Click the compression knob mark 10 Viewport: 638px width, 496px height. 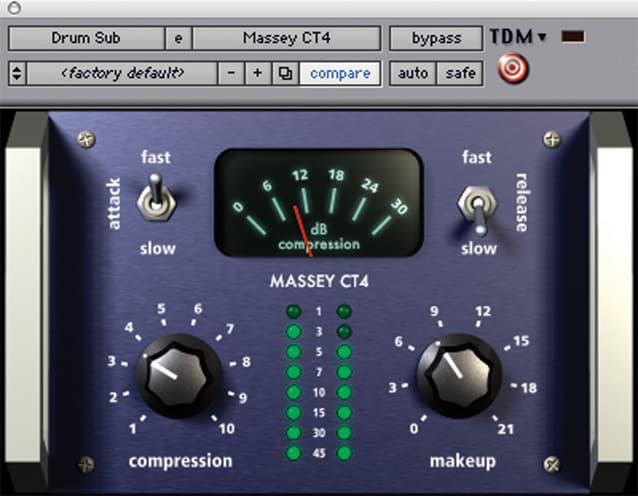pos(227,428)
